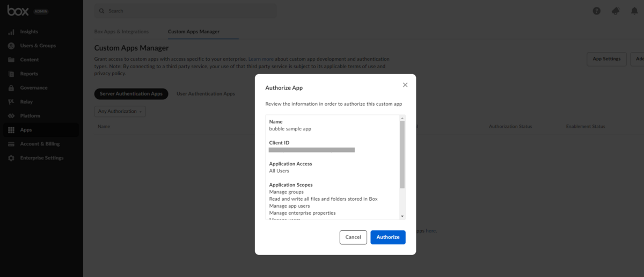Cancel the Authorize App dialog
644x277 pixels.
point(353,237)
